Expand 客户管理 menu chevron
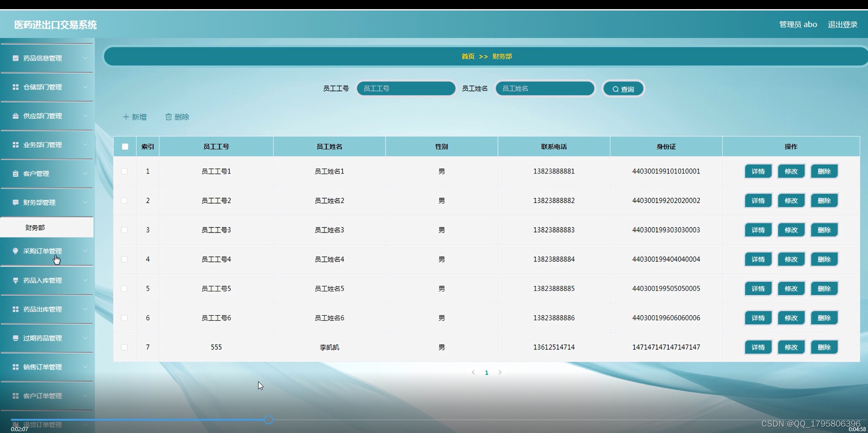The image size is (868, 433). 85,174
